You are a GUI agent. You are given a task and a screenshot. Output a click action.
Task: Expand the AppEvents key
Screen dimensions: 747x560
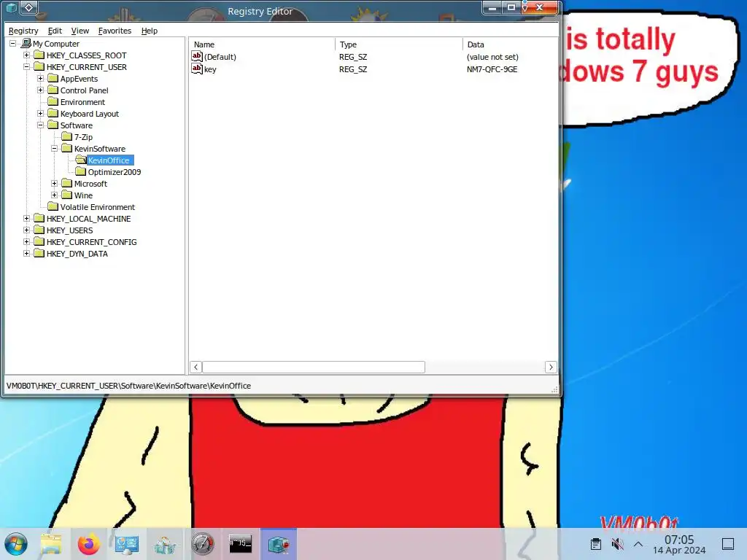[x=41, y=79]
